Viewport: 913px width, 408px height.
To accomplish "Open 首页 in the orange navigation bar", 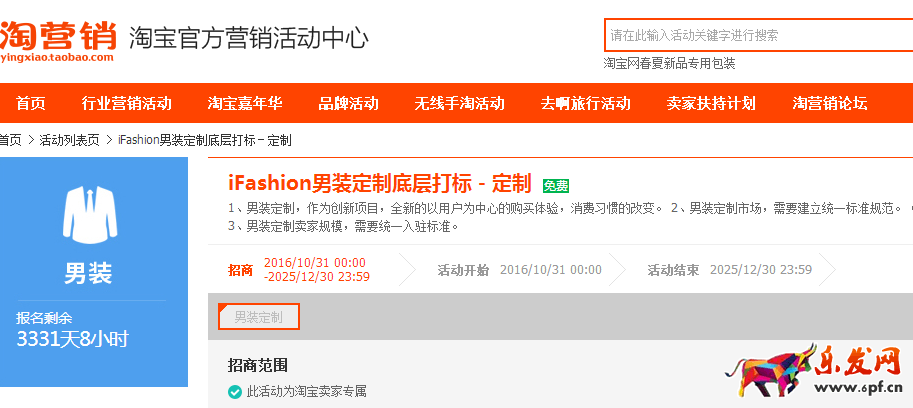I will point(30,104).
